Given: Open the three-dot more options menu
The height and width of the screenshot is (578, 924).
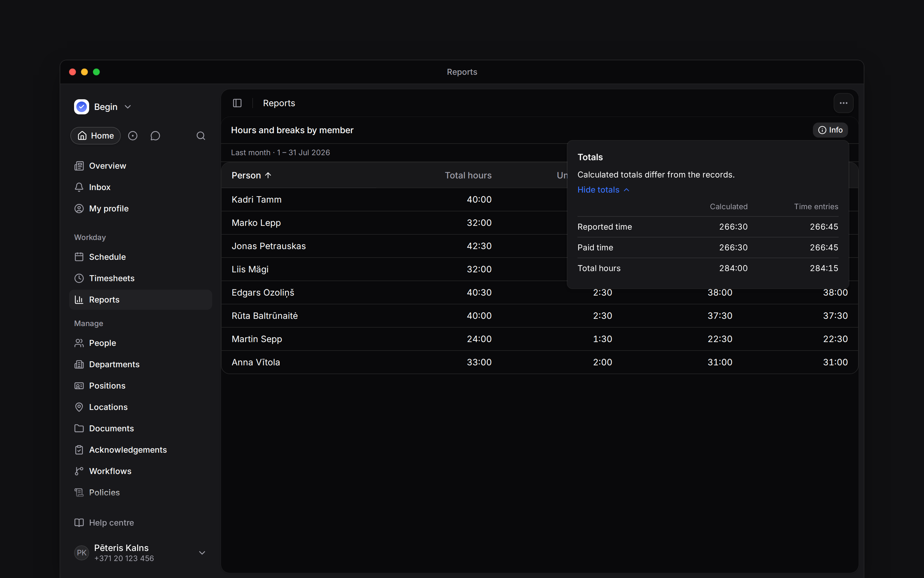Looking at the screenshot, I should [843, 103].
